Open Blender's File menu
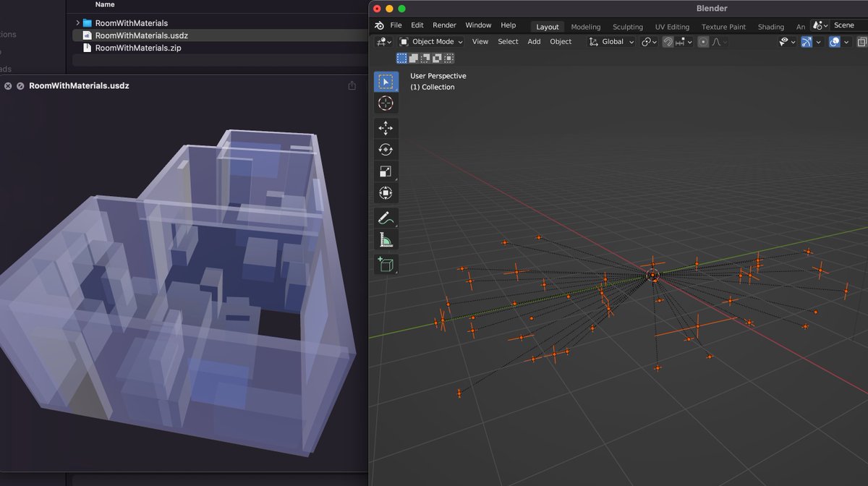868x486 pixels. click(x=396, y=25)
